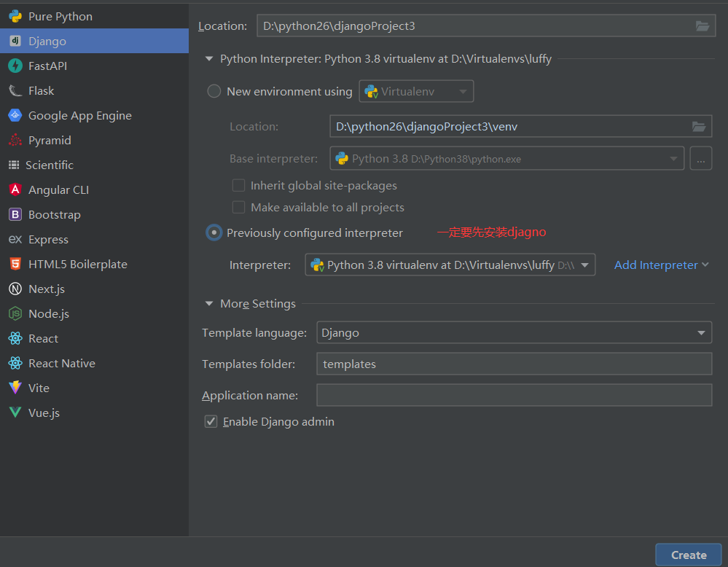
Task: Select the React Native icon
Action: [x=15, y=363]
